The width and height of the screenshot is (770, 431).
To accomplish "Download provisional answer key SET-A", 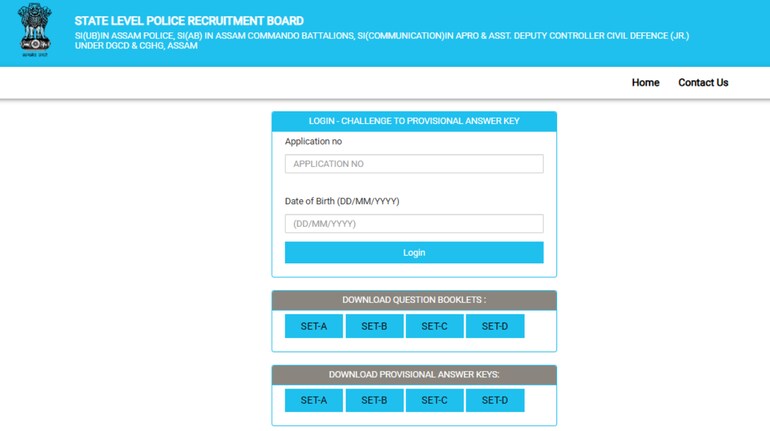I will click(x=313, y=401).
